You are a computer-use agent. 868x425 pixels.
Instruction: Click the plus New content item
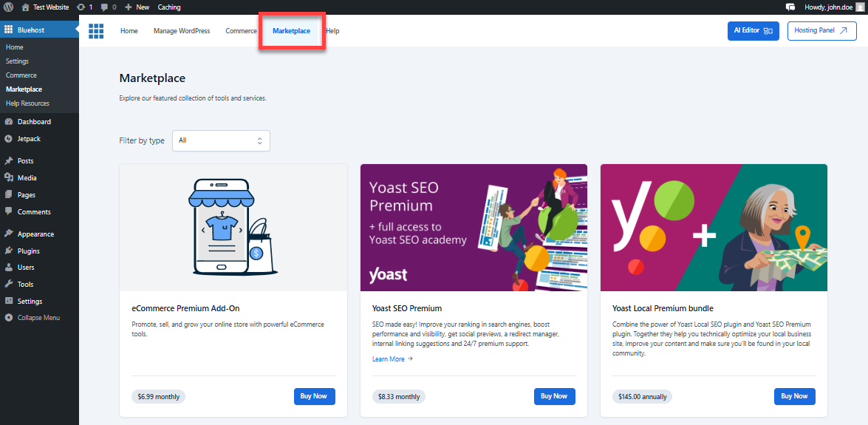pyautogui.click(x=137, y=7)
